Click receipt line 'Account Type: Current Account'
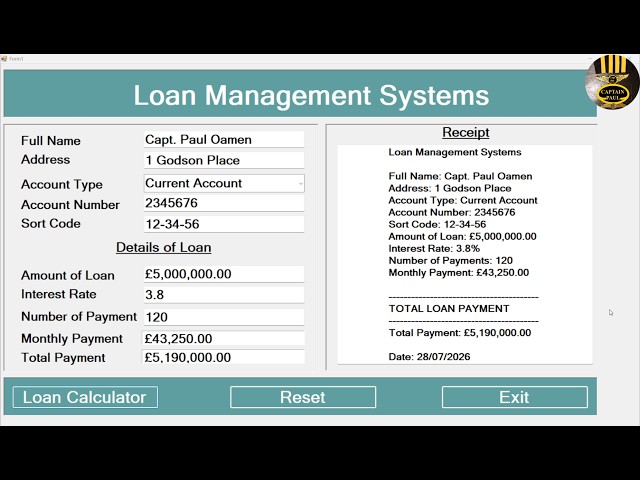Screen dimensions: 640x480 pos(463,200)
